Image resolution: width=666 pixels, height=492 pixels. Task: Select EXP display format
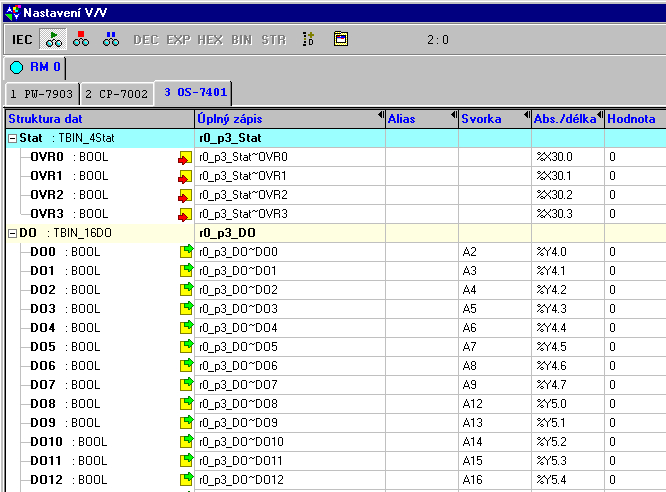[x=178, y=40]
